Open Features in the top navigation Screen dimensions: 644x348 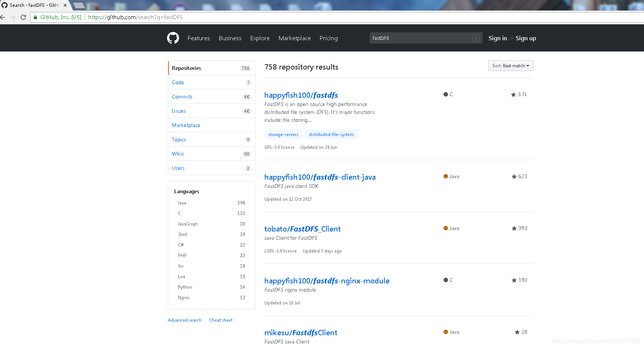pyautogui.click(x=199, y=38)
